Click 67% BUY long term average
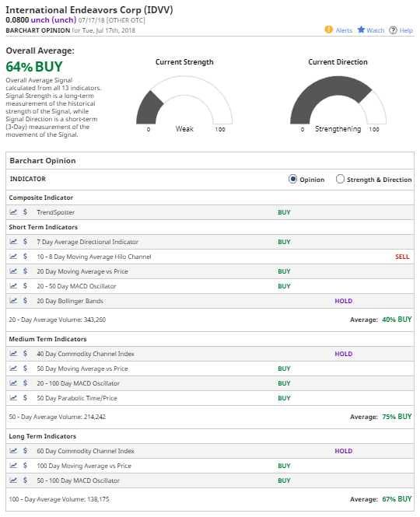420x517 pixels. 397,499
